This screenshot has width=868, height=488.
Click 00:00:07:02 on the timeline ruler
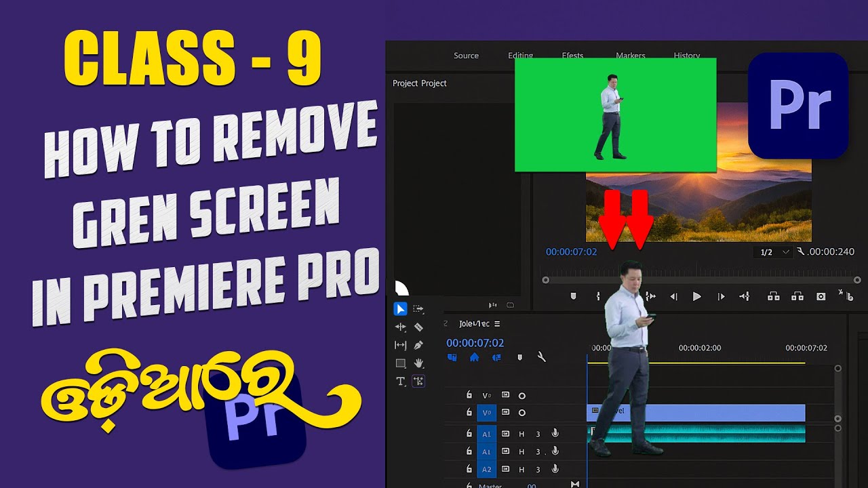click(x=806, y=348)
